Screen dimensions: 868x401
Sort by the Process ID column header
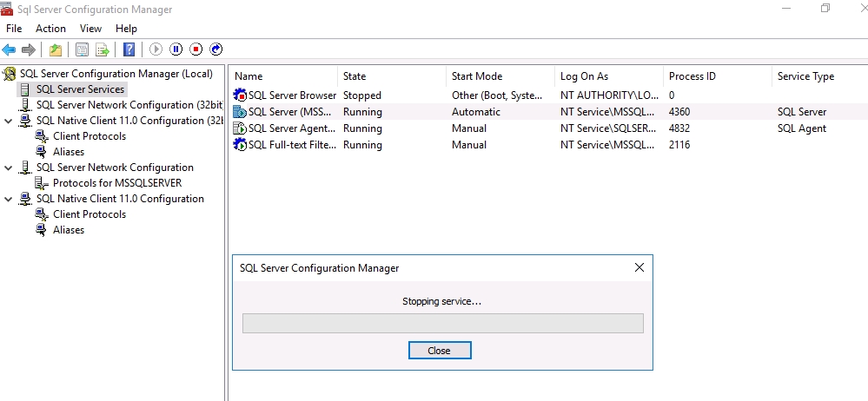click(x=718, y=76)
